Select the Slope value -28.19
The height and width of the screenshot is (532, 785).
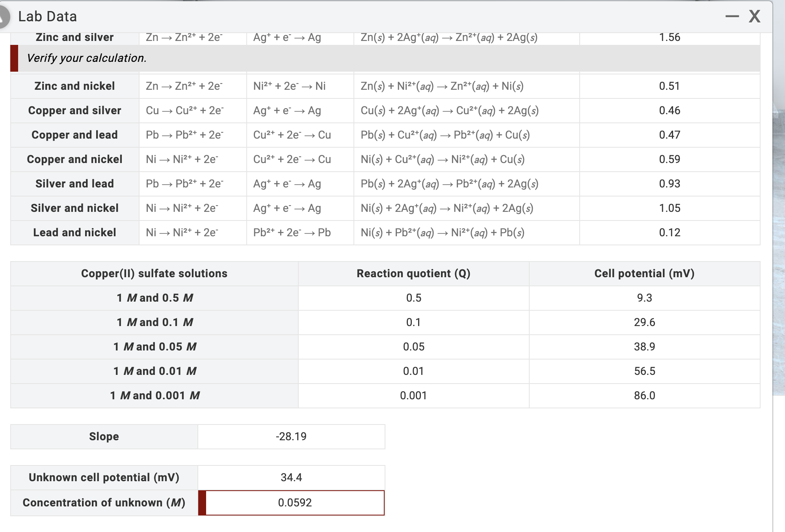291,436
